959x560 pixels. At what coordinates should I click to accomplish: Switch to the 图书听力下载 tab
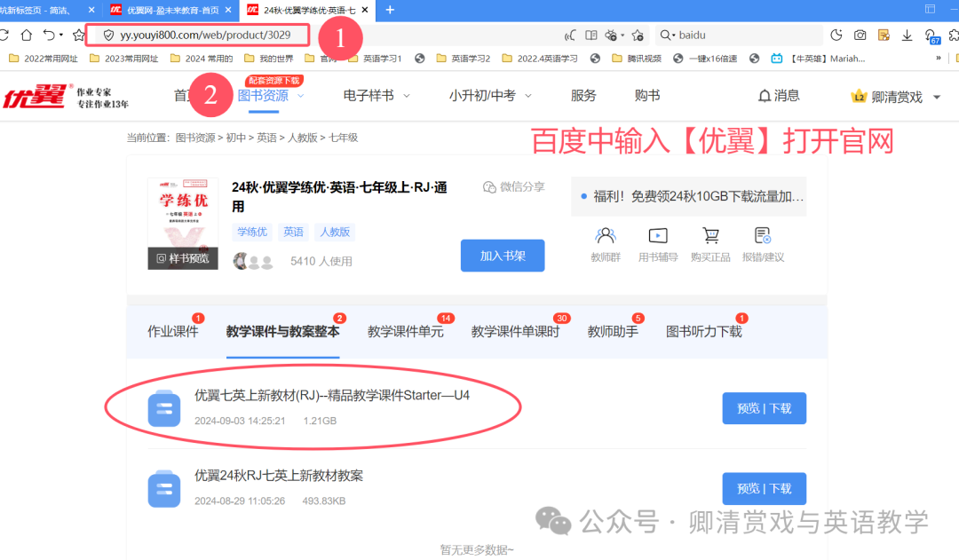704,331
